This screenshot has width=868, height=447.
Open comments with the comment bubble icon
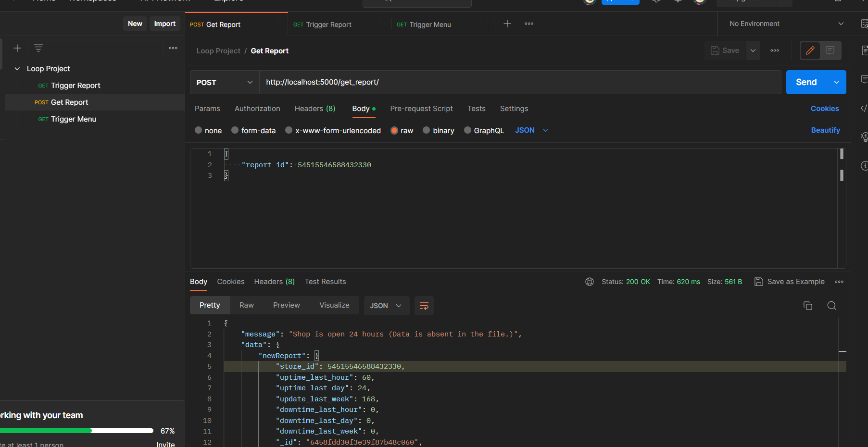(864, 79)
